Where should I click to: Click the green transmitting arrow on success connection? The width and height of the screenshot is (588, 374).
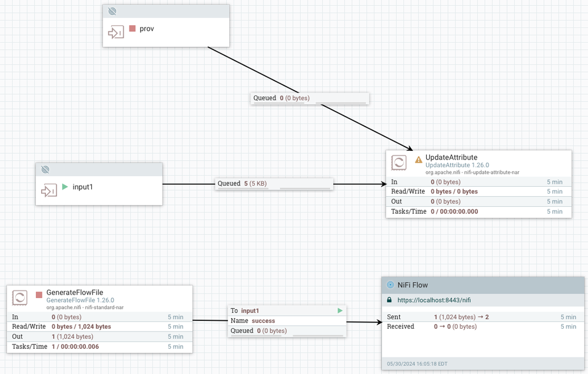(x=340, y=310)
